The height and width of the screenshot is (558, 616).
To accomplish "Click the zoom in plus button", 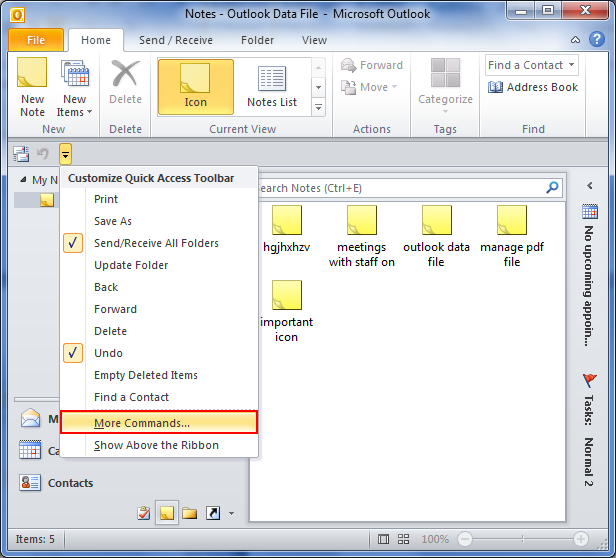I will click(x=580, y=539).
